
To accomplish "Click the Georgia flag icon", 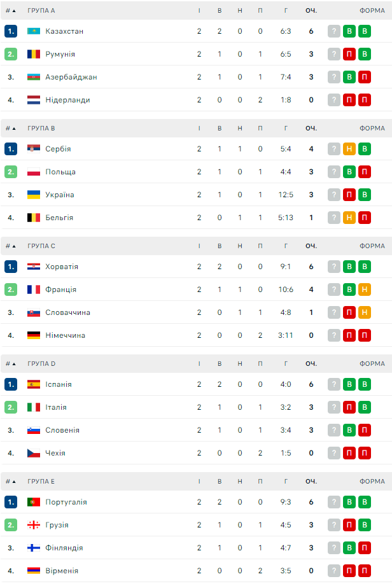I will [34, 525].
